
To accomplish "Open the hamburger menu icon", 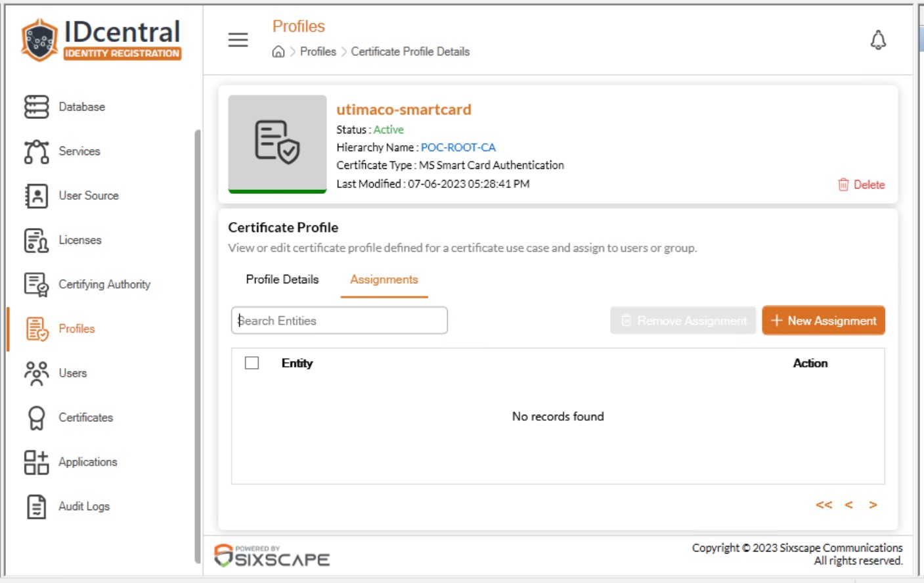I will (x=238, y=40).
